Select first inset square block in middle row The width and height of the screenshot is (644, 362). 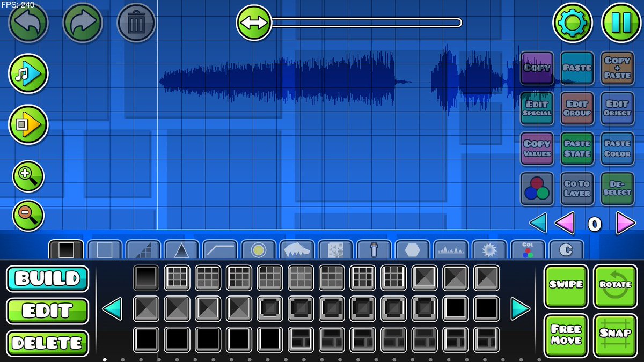tap(270, 309)
